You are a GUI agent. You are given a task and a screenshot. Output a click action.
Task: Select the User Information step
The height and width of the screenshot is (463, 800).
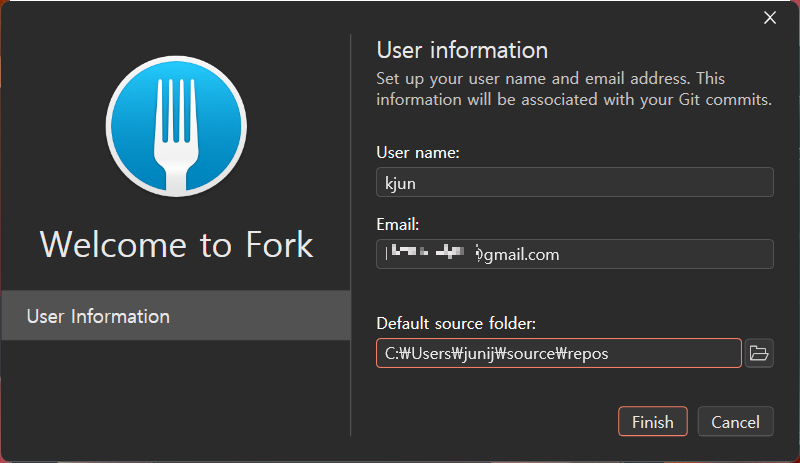click(176, 315)
